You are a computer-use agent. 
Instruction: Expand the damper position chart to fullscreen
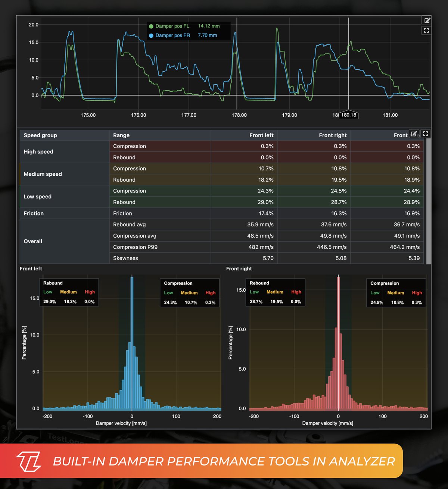426,31
